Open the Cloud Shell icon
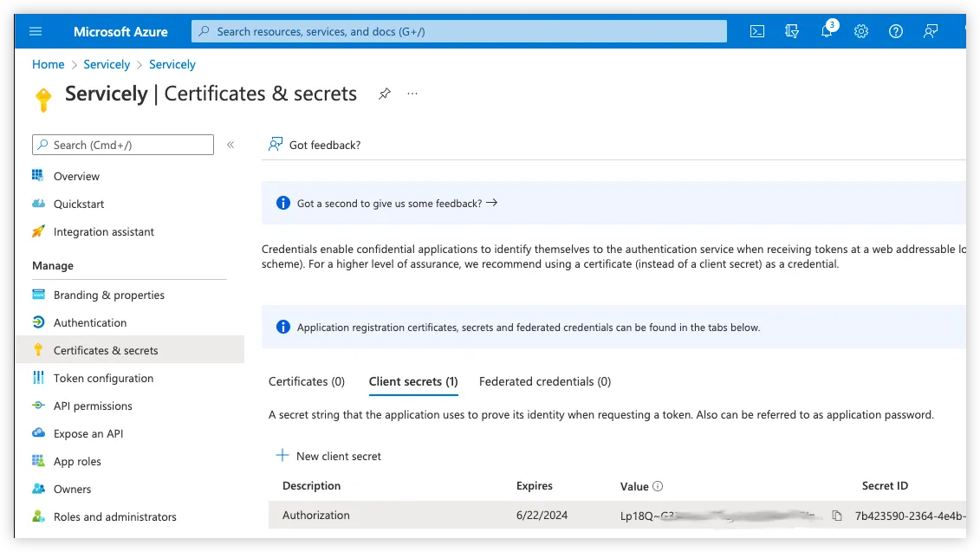This screenshot has height=552, width=980. (x=756, y=31)
